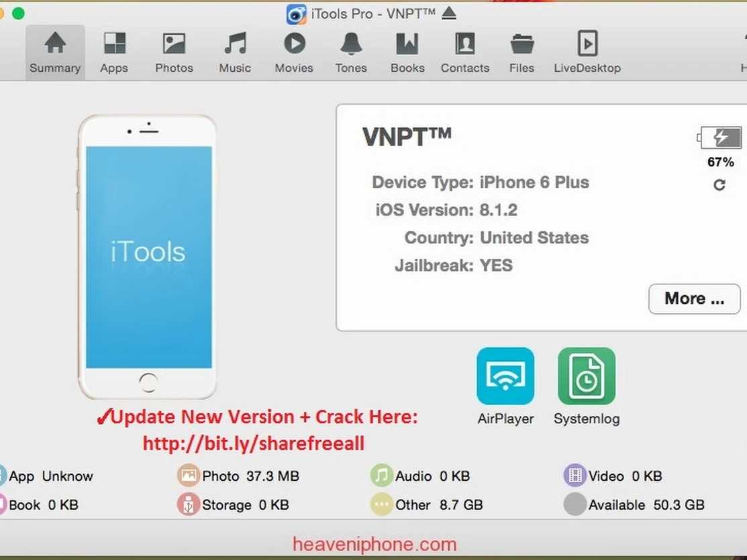This screenshot has width=747, height=560.
Task: Click the Photo storage icon
Action: (188, 475)
